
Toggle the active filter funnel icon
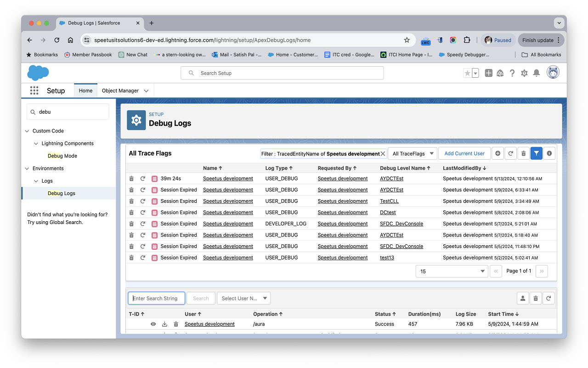(x=536, y=153)
